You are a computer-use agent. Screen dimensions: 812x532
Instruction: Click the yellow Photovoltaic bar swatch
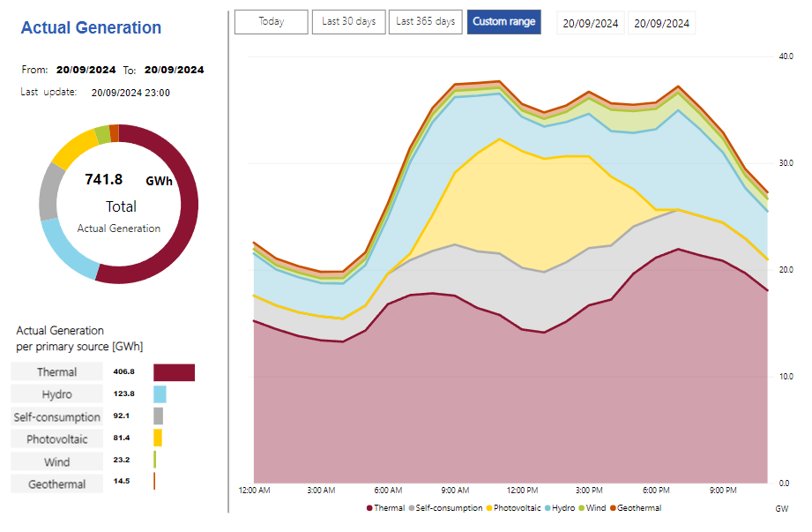(158, 438)
